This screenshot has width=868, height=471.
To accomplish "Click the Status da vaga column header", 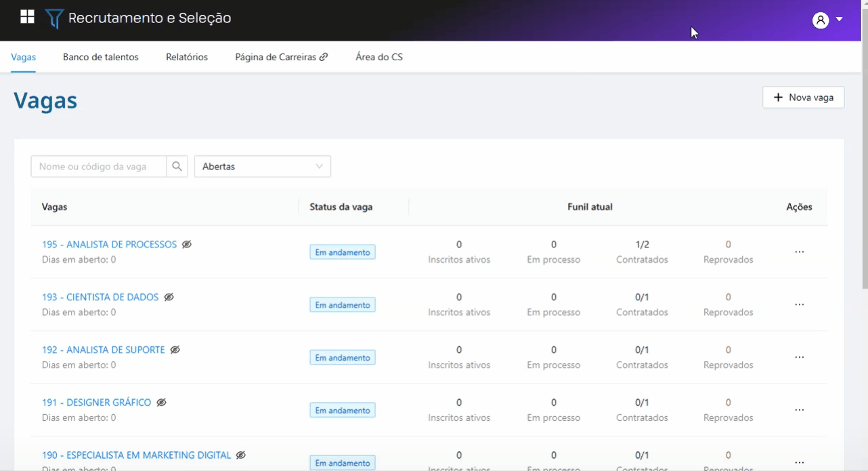I will [341, 207].
